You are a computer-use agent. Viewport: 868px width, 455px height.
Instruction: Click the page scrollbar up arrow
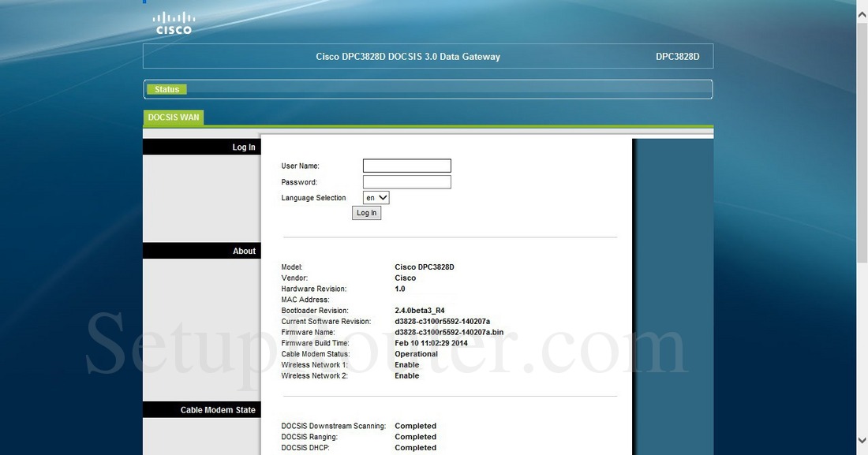coord(862,16)
